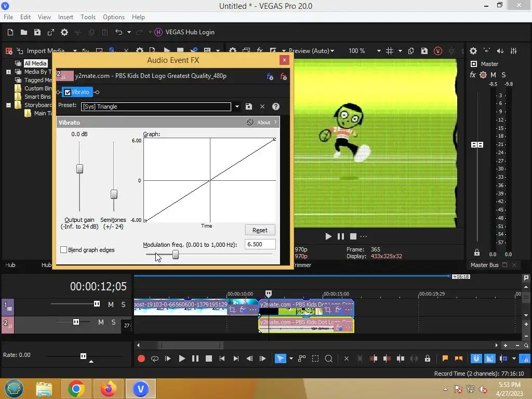This screenshot has height=399, width=532.
Task: Expand the Media By Type tree node
Action: 8,72
